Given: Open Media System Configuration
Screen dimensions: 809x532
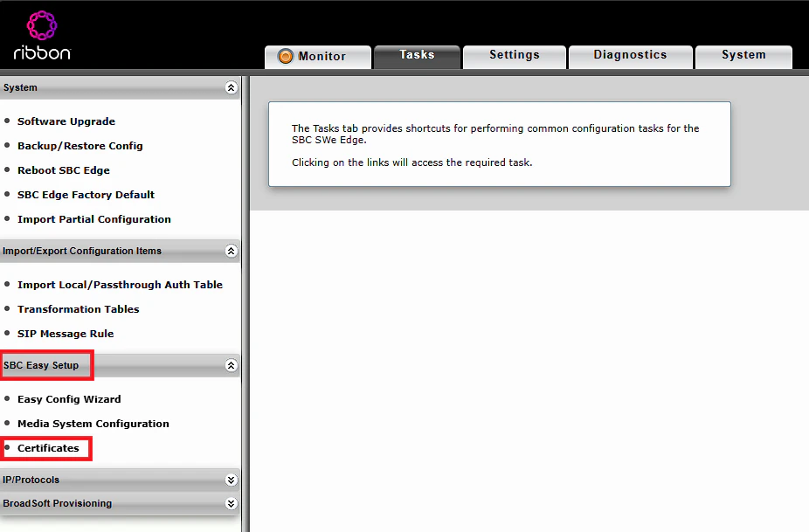Looking at the screenshot, I should (93, 424).
